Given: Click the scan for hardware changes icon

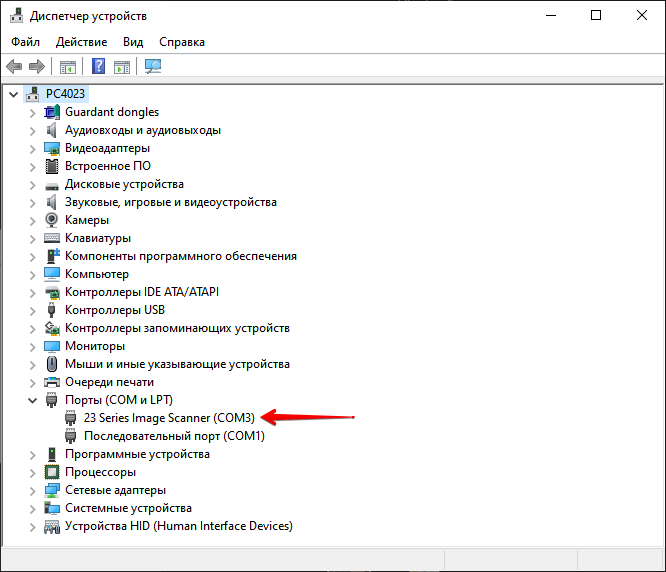Looking at the screenshot, I should tap(153, 67).
